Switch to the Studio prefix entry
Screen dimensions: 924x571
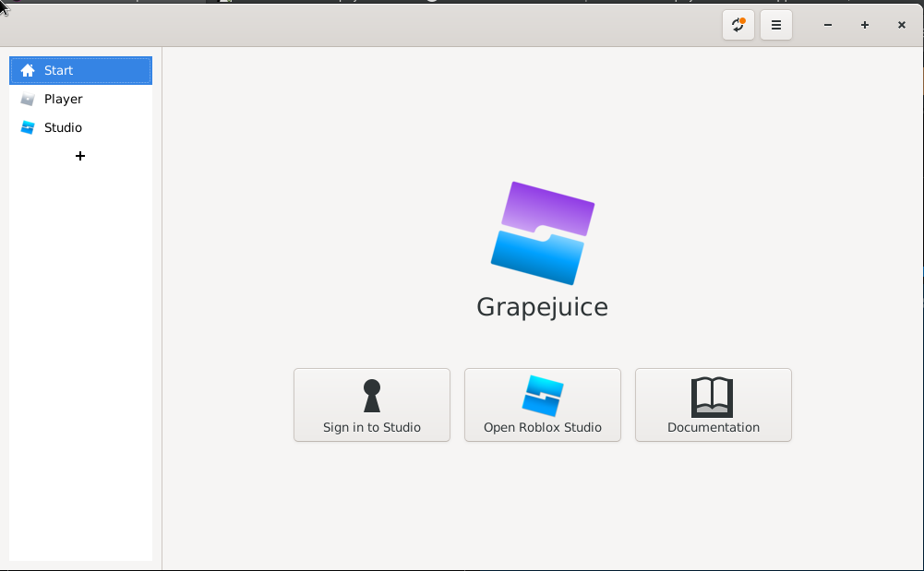click(x=80, y=127)
